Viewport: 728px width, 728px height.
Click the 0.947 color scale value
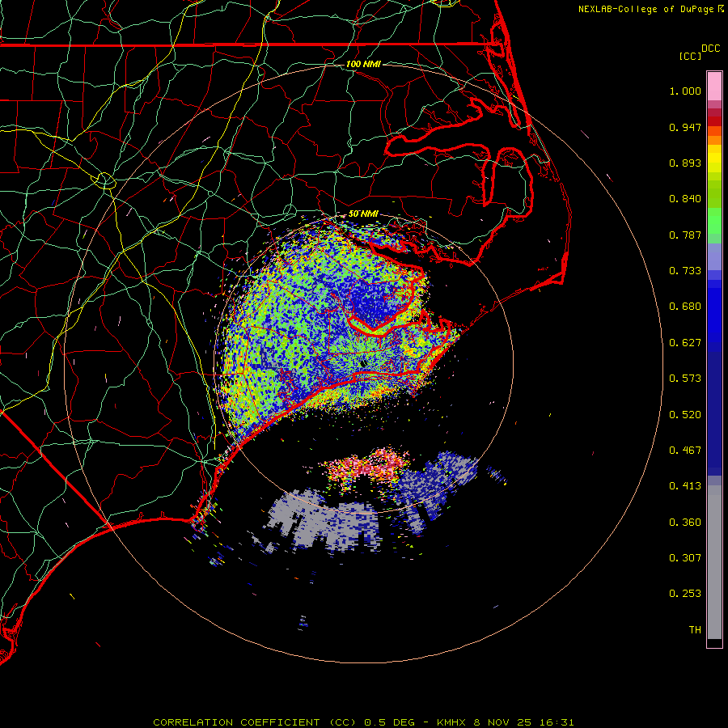pos(685,127)
